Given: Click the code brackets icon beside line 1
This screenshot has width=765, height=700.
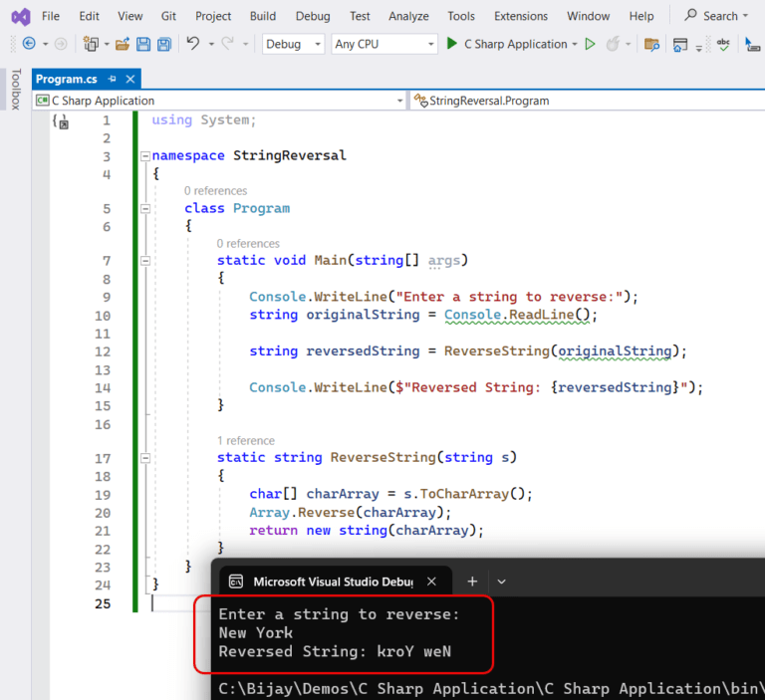Looking at the screenshot, I should [x=61, y=121].
